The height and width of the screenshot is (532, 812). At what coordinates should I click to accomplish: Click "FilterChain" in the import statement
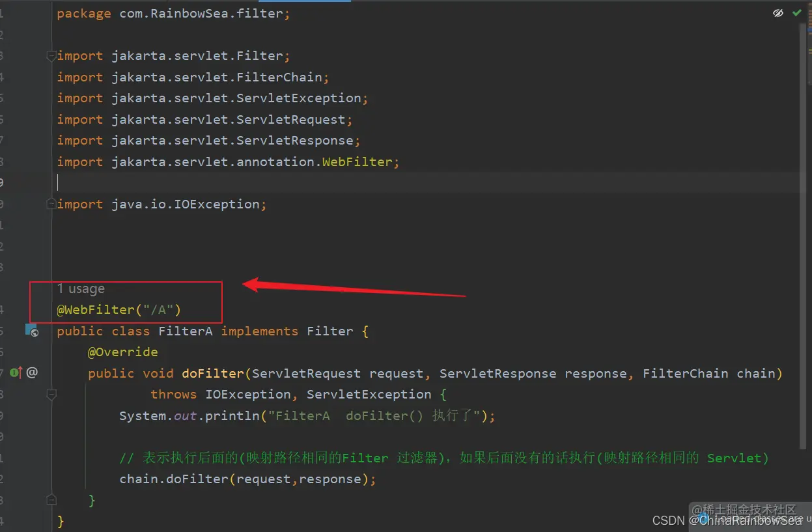point(279,77)
